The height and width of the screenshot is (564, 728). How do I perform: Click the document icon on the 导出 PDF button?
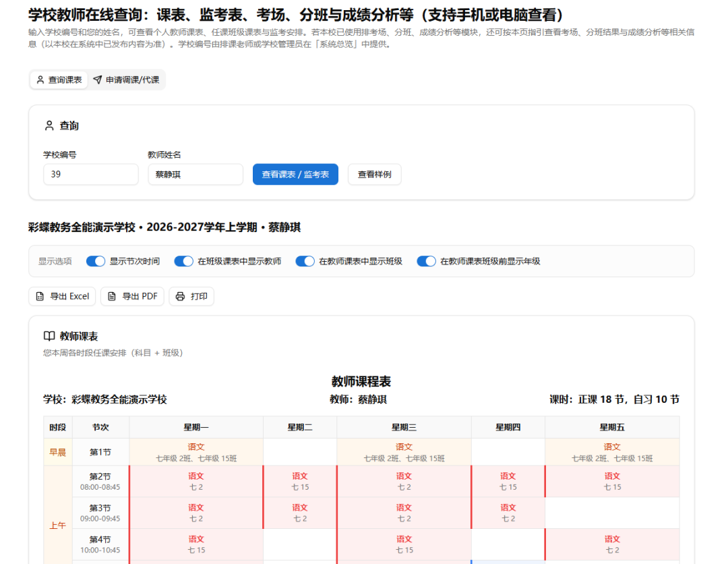[111, 296]
